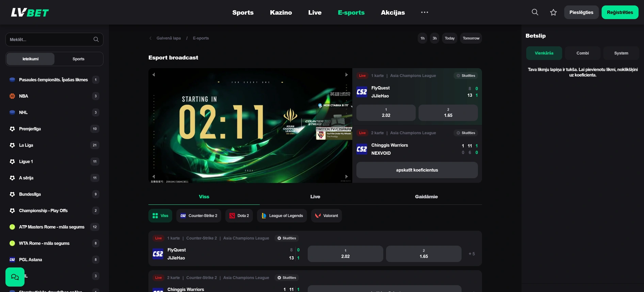Select the Sports sidebar toggle
The image size is (644, 292).
[x=79, y=59]
